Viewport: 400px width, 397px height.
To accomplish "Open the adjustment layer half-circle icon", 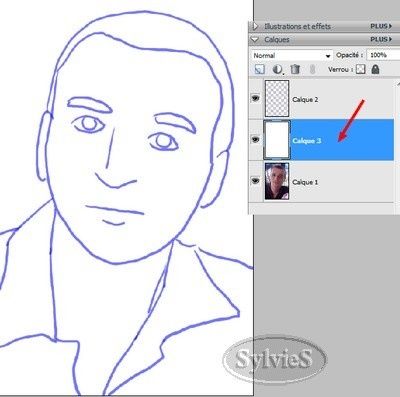I will pyautogui.click(x=277, y=69).
